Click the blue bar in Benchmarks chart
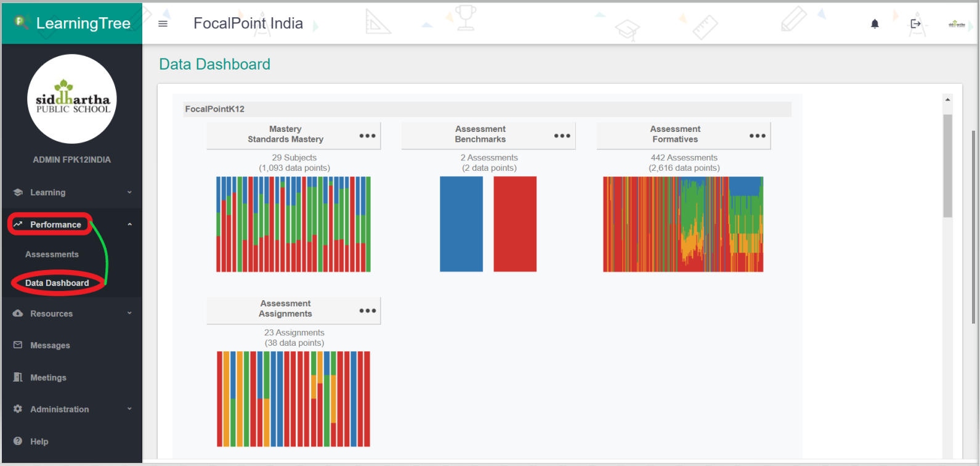This screenshot has width=980, height=466. tap(461, 224)
